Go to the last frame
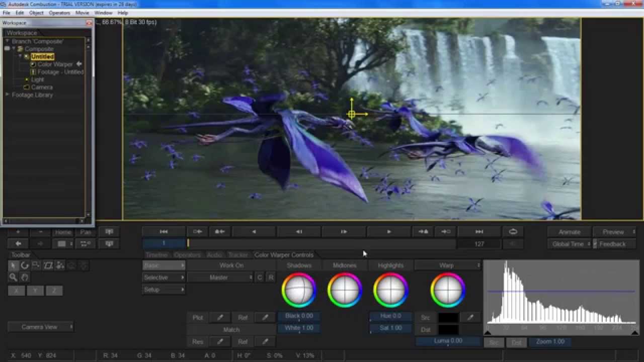The image size is (644, 362). (479, 232)
